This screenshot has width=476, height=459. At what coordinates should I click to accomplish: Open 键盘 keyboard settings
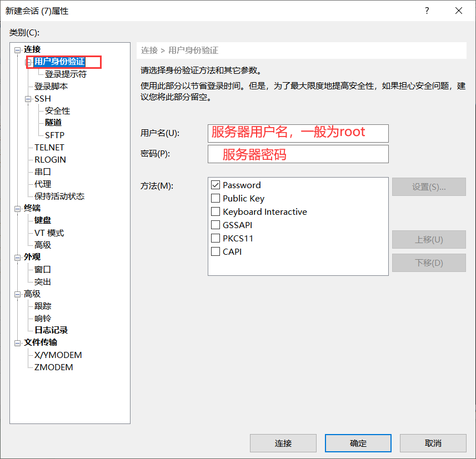[43, 220]
